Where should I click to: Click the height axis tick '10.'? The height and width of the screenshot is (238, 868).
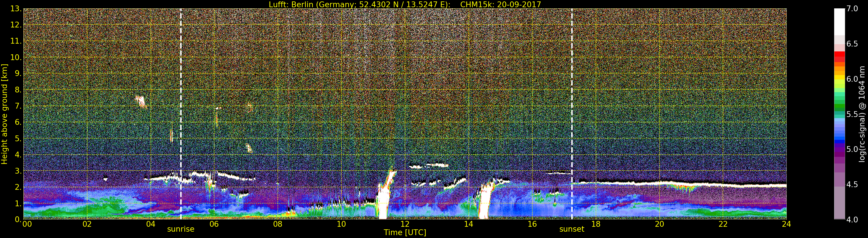pyautogui.click(x=16, y=57)
